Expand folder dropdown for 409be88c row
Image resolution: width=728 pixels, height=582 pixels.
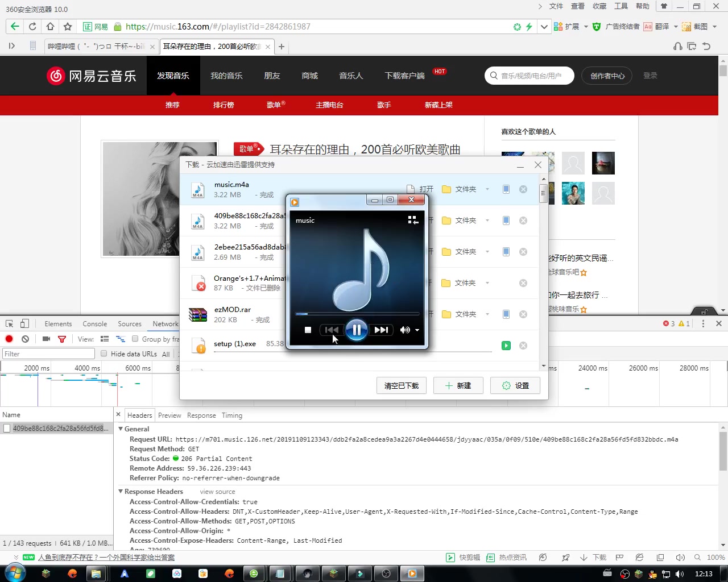tap(487, 221)
